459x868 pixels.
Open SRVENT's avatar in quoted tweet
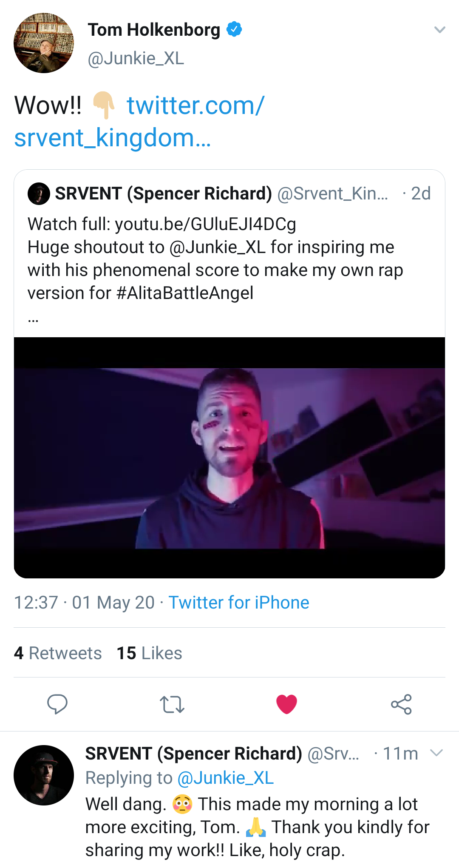[39, 194]
